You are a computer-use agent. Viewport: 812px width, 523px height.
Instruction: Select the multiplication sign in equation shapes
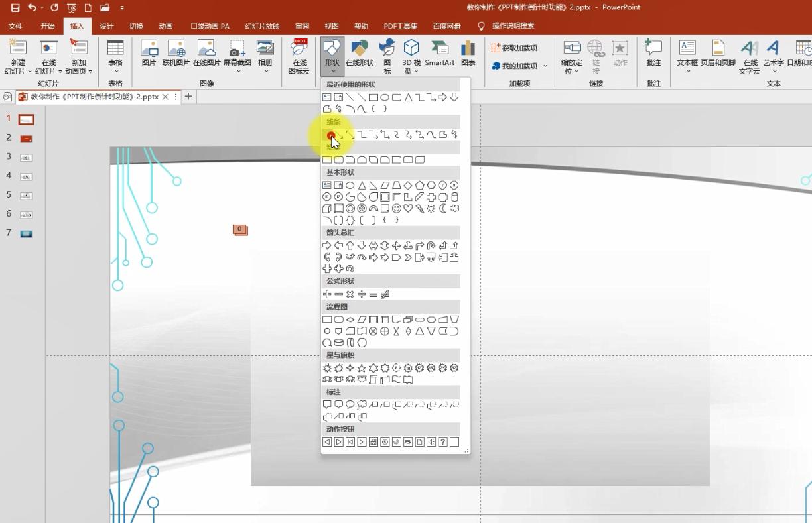click(x=350, y=294)
